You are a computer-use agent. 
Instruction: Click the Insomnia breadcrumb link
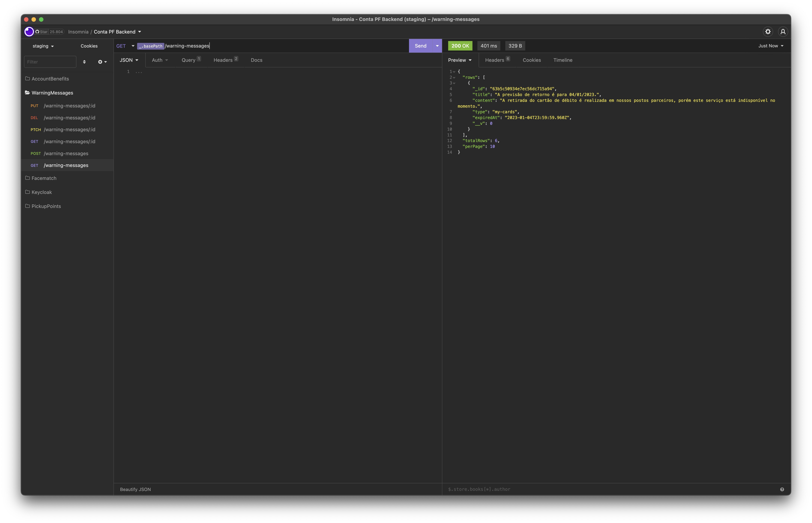(x=78, y=32)
